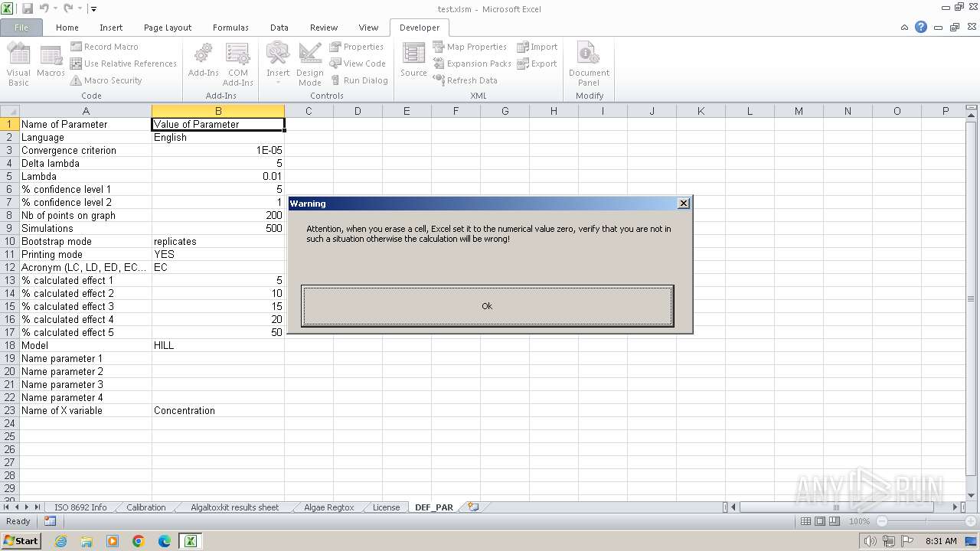Image resolution: width=980 pixels, height=551 pixels.
Task: Switch to the Home tab
Action: (67, 28)
